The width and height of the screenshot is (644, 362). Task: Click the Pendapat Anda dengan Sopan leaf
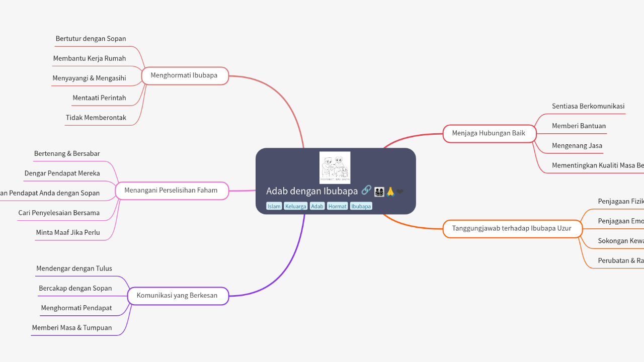click(x=50, y=193)
